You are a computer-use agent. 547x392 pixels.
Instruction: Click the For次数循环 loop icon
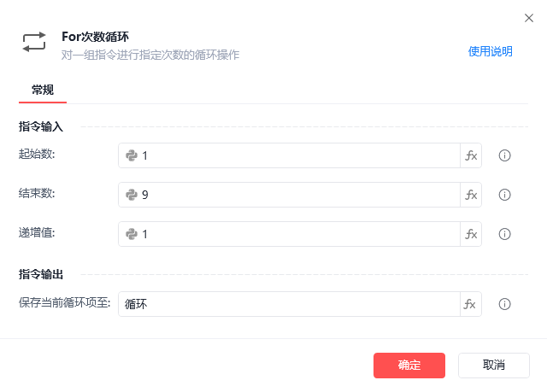[x=34, y=43]
